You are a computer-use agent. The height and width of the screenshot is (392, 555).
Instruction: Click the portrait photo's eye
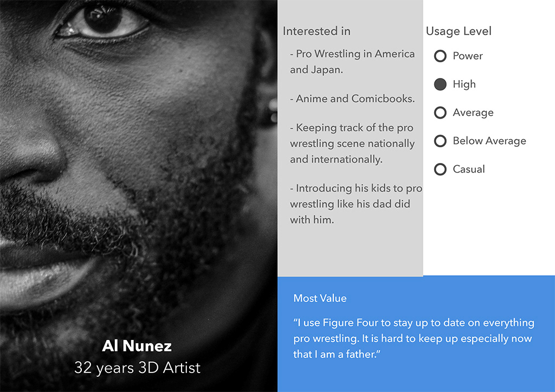tap(102, 22)
